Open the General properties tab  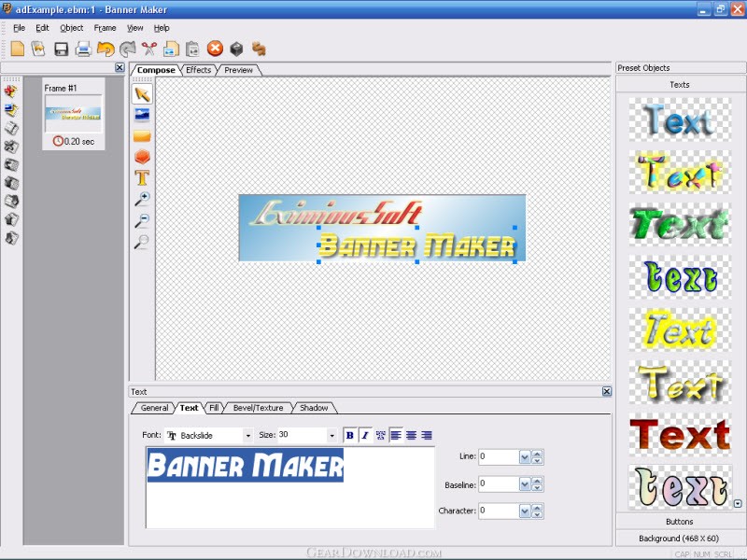[154, 408]
